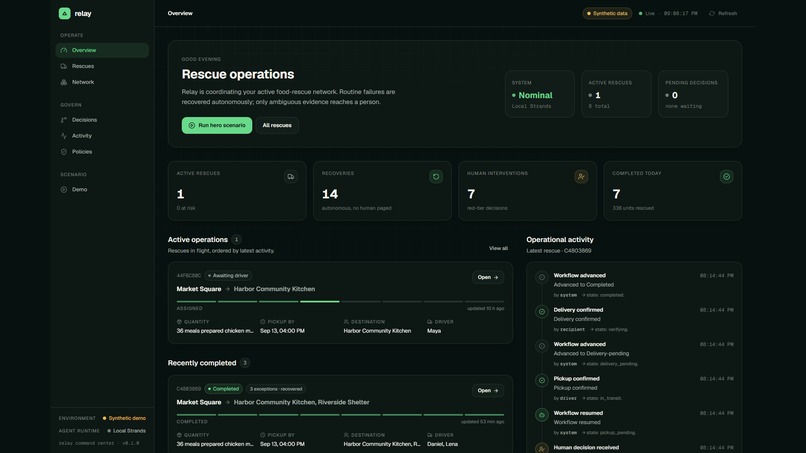Click the Advanced to Delivery-pending entry
Screen dimensions: 806x453
591,354
